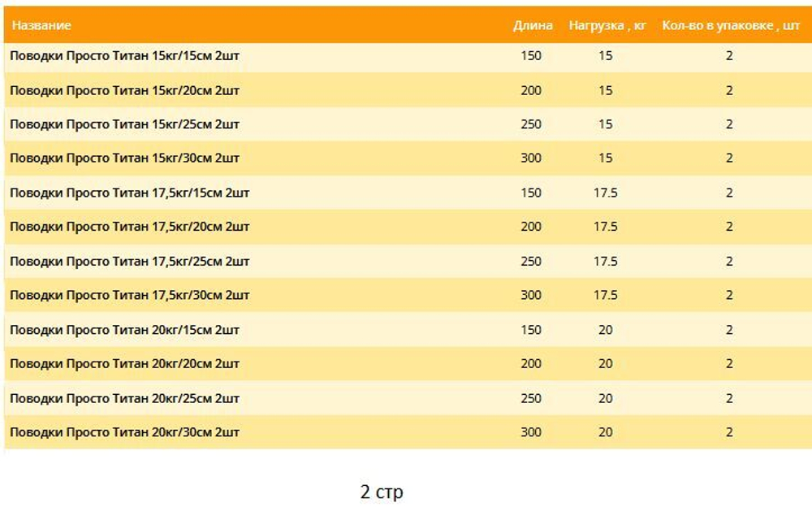Click the Название column header
The height and width of the screenshot is (529, 812).
(41, 25)
